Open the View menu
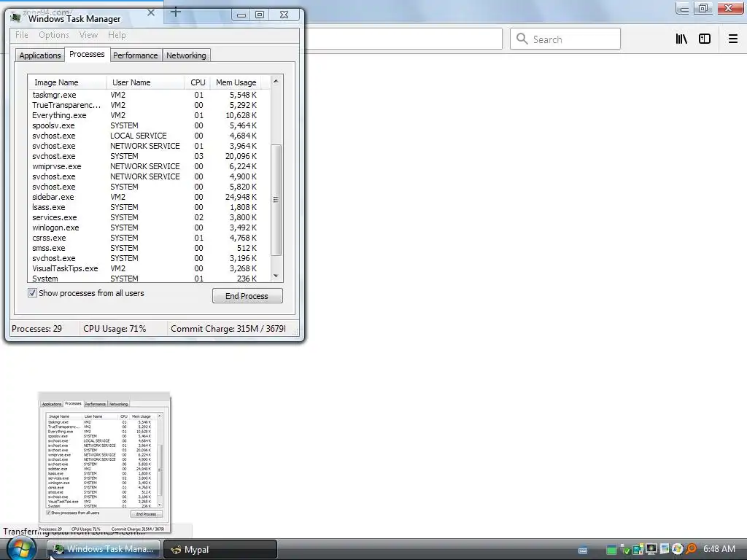 tap(88, 35)
